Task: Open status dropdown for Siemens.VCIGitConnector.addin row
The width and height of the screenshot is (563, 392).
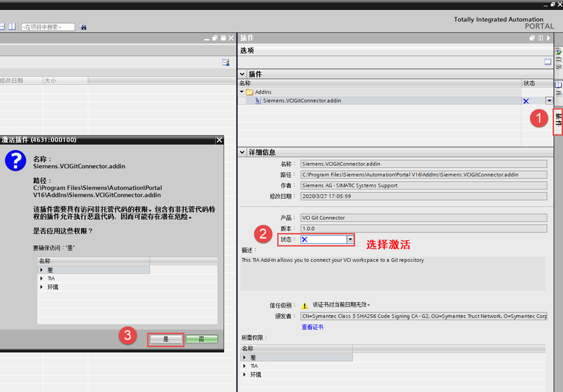Action: tap(549, 101)
